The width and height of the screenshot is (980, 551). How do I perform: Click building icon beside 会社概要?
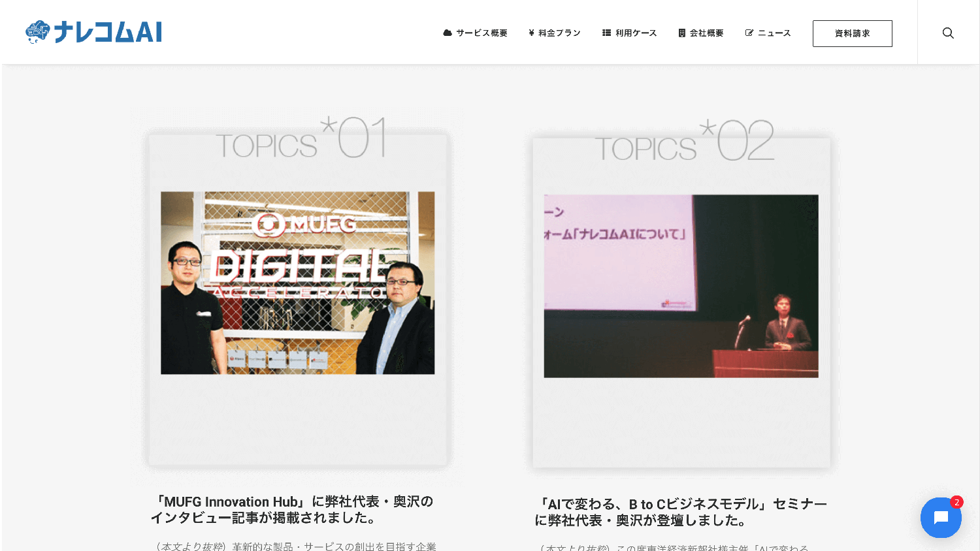click(x=682, y=33)
